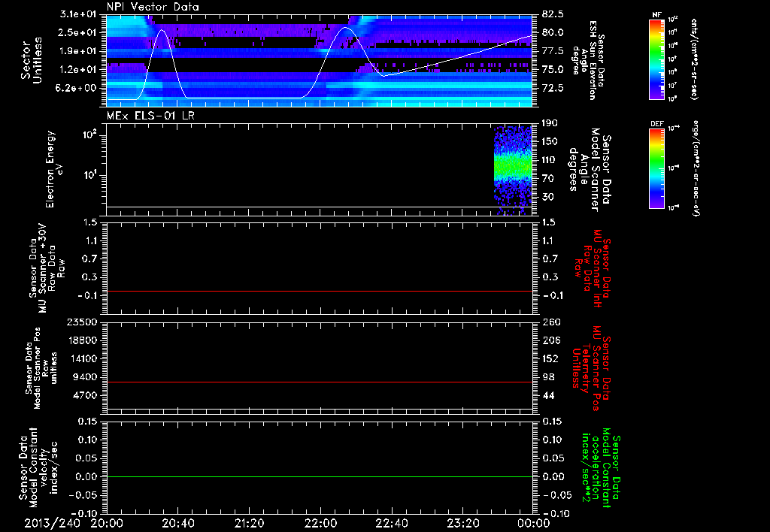Screen dimensions: 770x532
Task: Click the 80.0 degree tick value
Action: point(553,32)
